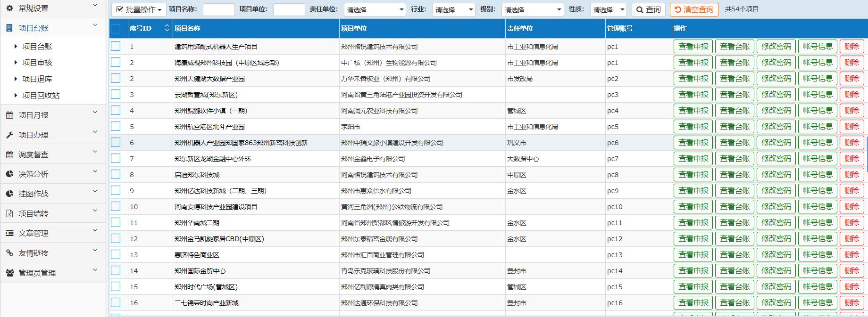Click the sort arrows in 序号ID header
This screenshot has width=868, height=317.
pyautogui.click(x=167, y=28)
